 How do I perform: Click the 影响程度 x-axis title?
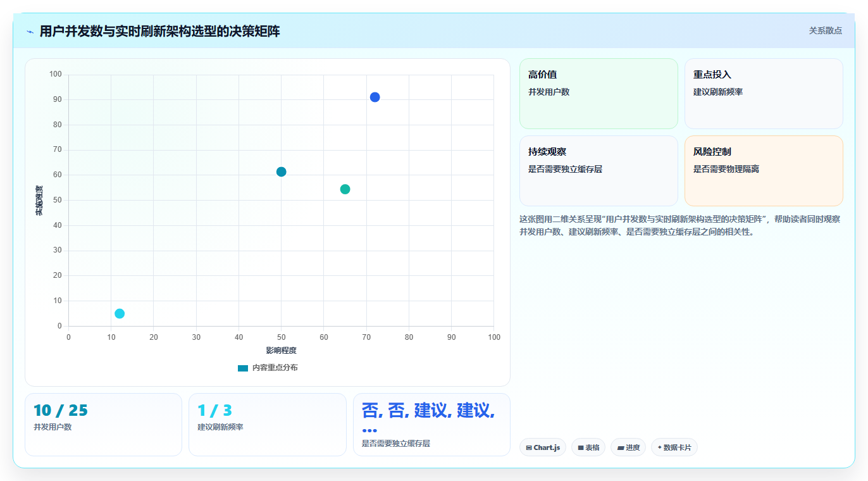pyautogui.click(x=281, y=350)
